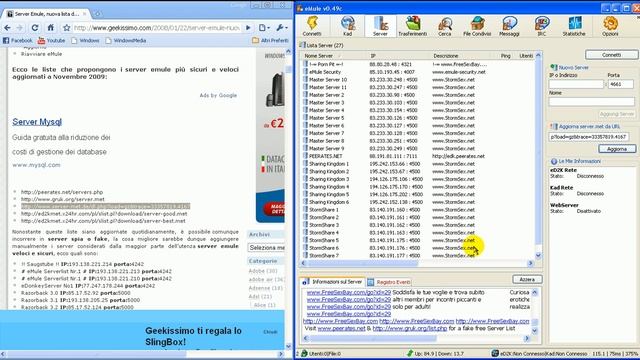
Task: Open Statistiche toolbar icon
Action: (x=574, y=26)
